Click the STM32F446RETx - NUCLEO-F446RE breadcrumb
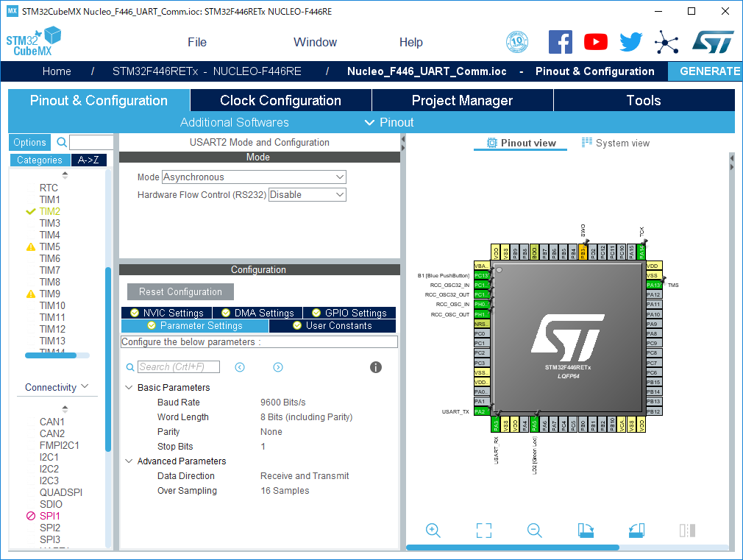The image size is (743, 560). coord(207,71)
